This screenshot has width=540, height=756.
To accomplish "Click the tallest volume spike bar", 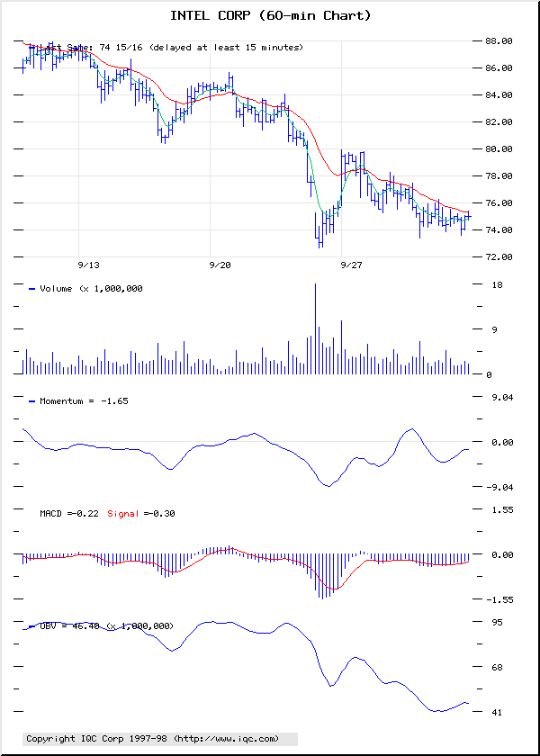I will (315, 328).
